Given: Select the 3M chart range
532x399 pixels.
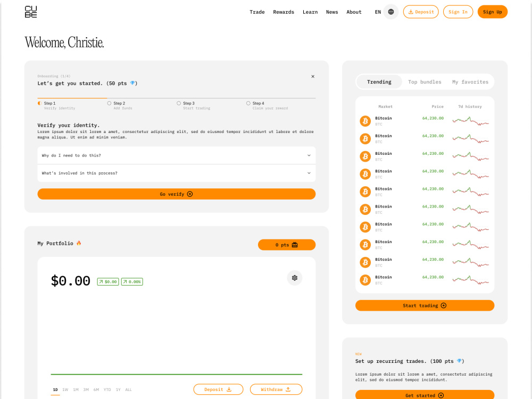Looking at the screenshot, I should [86, 390].
